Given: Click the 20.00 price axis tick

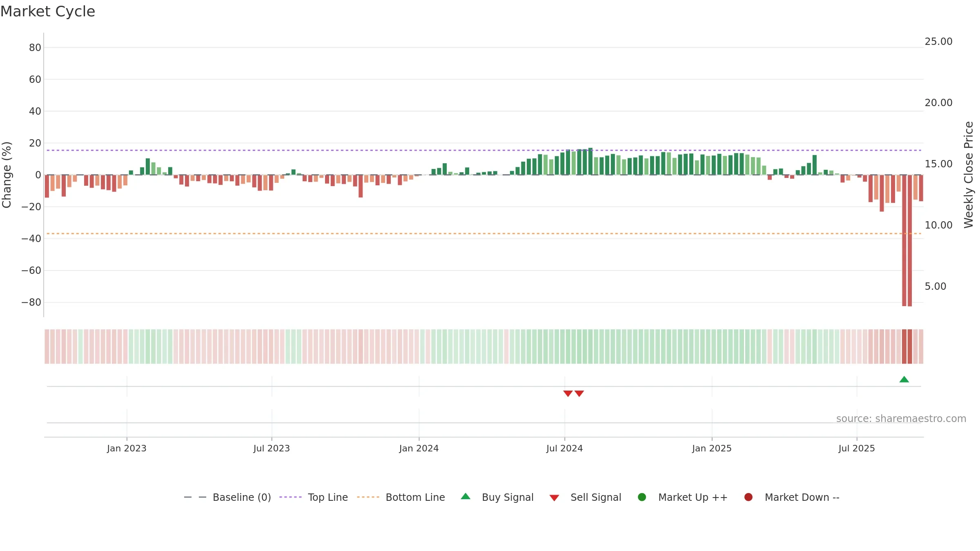Looking at the screenshot, I should click(938, 103).
